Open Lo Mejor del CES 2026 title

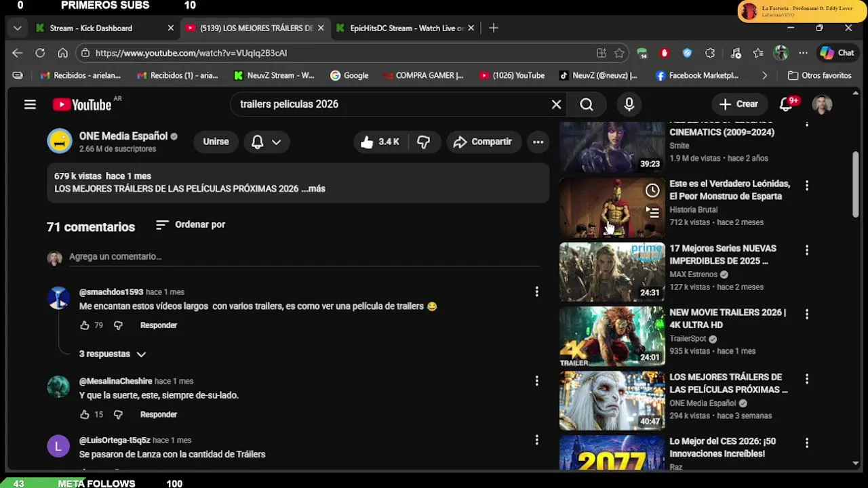coord(723,447)
